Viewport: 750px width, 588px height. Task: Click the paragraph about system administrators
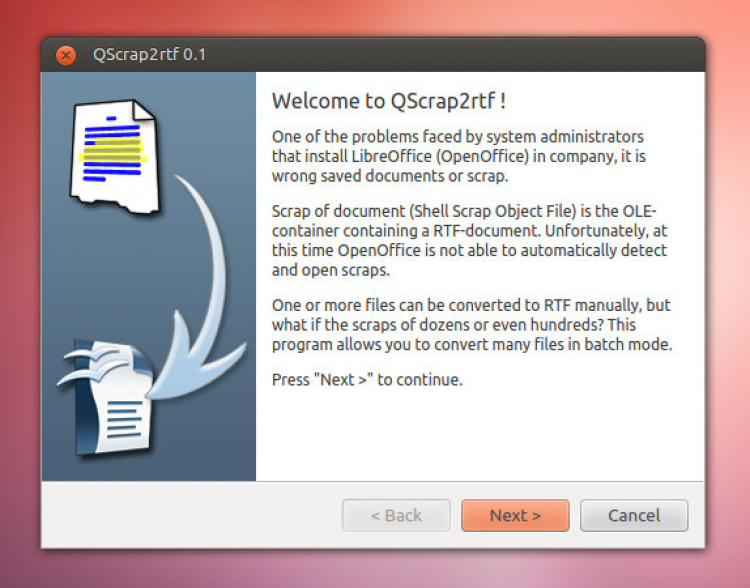point(459,156)
